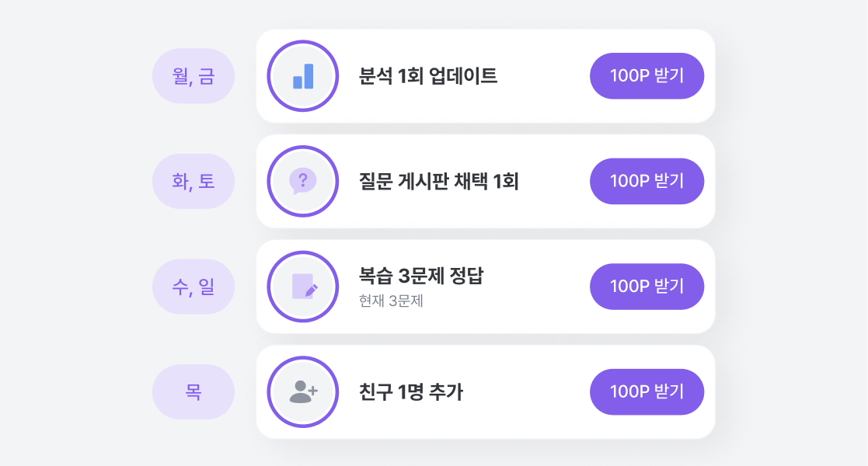Open the 복습 3문제 정답 mission title

420,275
